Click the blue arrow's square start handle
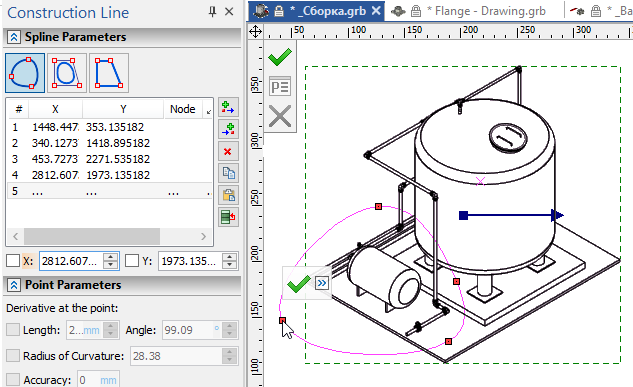 coord(463,215)
